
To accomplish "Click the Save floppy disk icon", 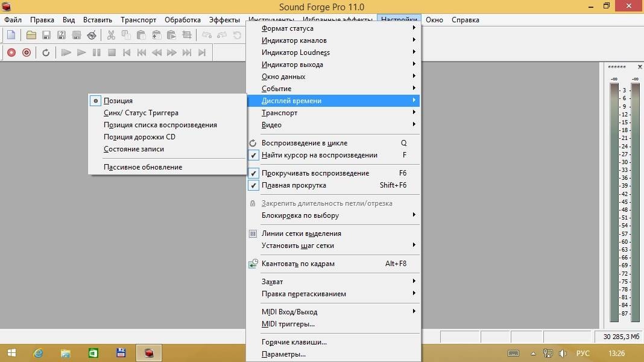I will 46,35.
